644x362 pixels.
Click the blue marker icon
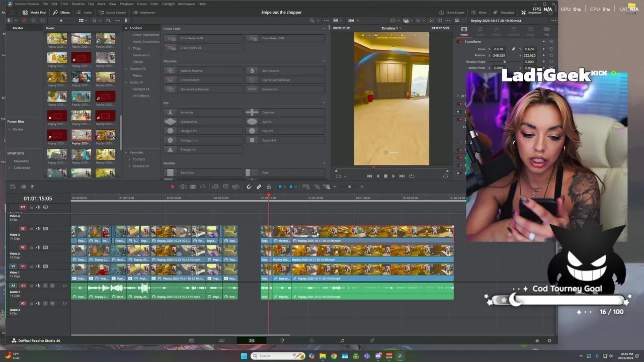point(290,187)
